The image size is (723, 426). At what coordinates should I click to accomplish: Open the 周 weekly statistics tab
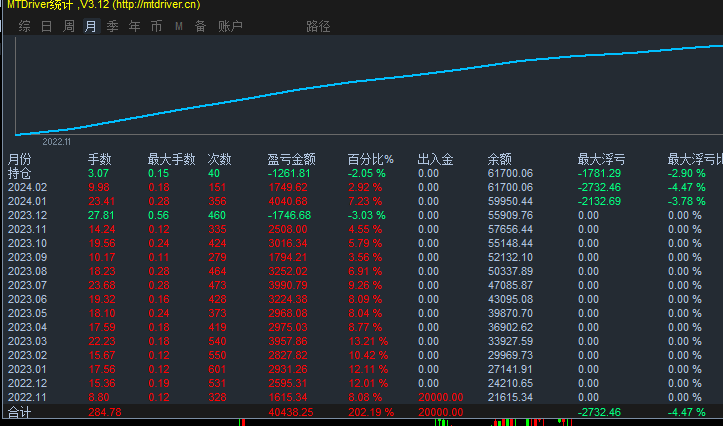coord(69,26)
